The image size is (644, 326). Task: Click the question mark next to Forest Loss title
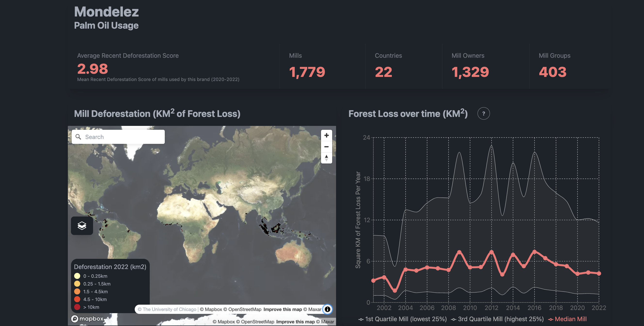(x=484, y=113)
